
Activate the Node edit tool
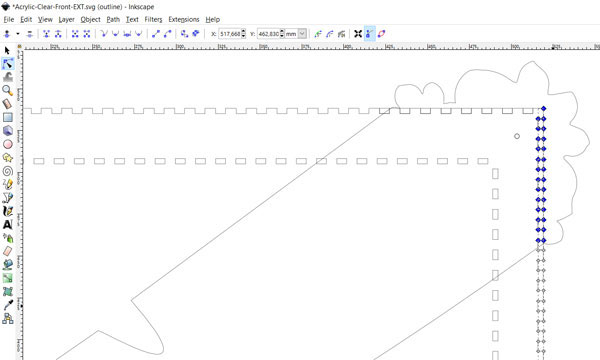(8, 64)
